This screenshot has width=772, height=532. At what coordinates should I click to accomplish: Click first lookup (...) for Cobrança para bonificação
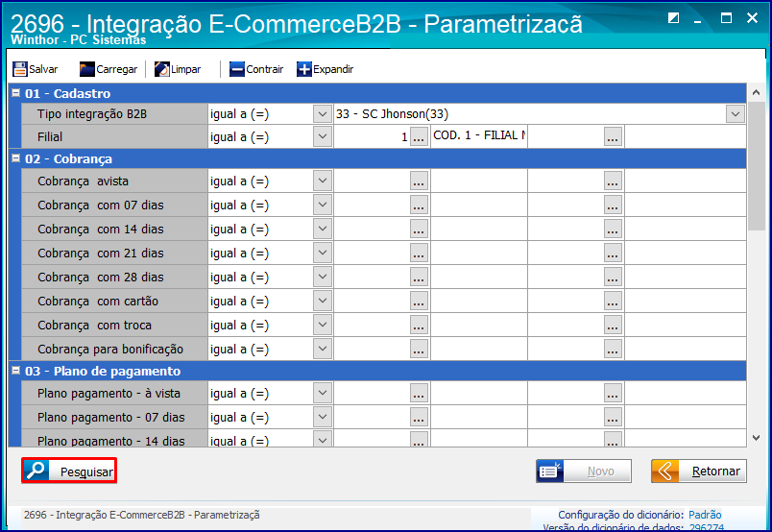(419, 350)
